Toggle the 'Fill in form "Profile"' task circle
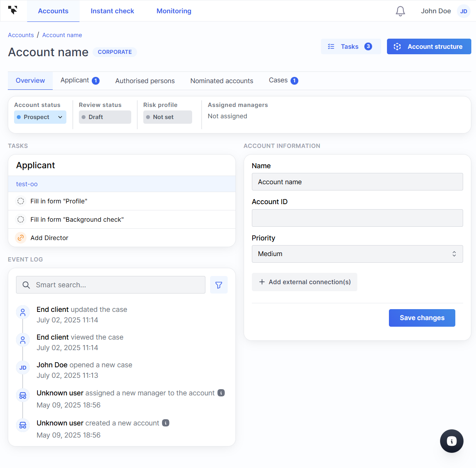Screen dimensions: 476x468 21,201
